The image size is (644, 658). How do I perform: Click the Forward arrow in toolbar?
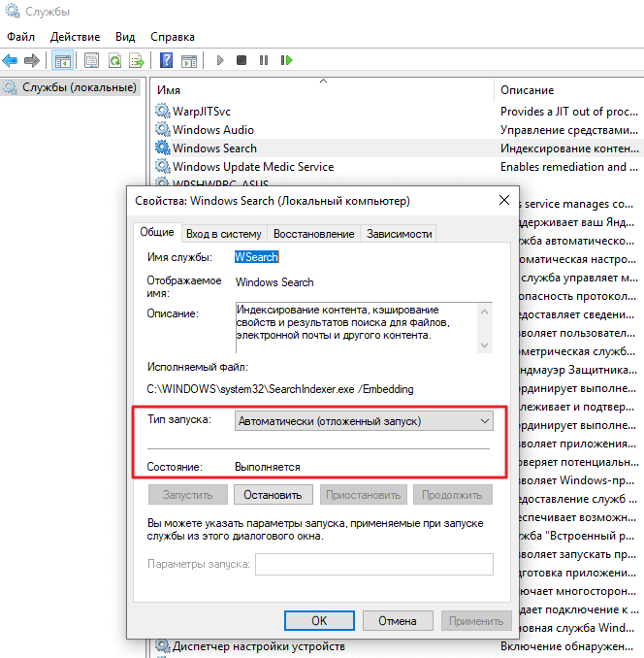[32, 60]
